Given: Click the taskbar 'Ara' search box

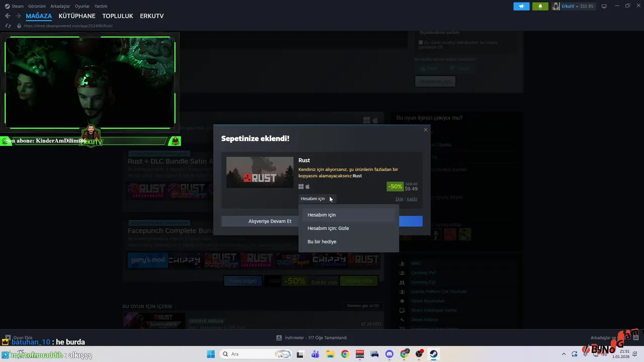Looking at the screenshot, I should [x=256, y=354].
